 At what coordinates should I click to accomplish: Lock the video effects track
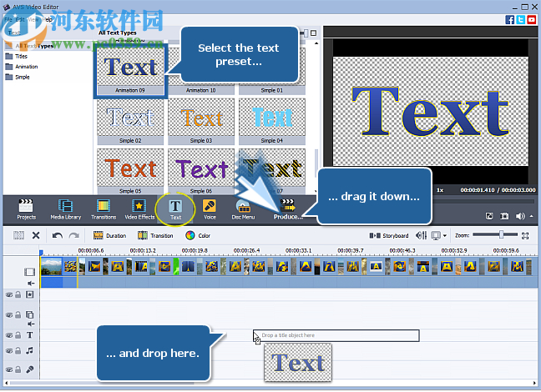[18, 294]
